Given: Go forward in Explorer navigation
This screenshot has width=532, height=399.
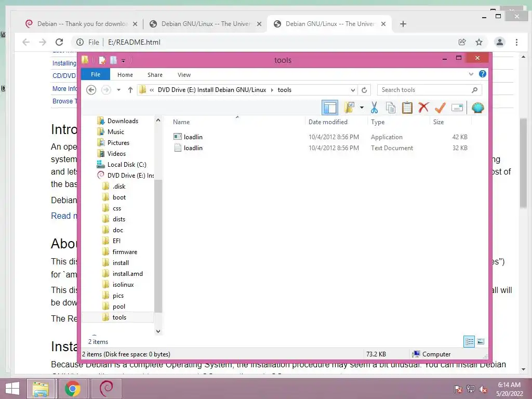Looking at the screenshot, I should point(106,90).
